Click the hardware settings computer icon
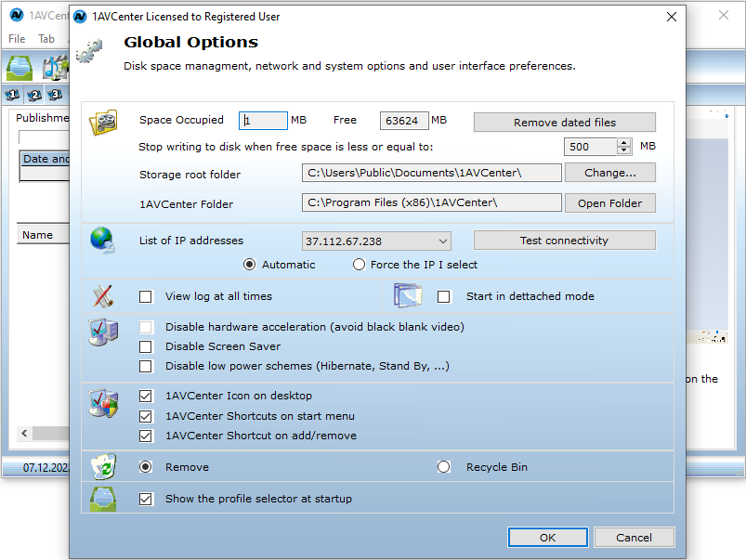 click(x=103, y=332)
